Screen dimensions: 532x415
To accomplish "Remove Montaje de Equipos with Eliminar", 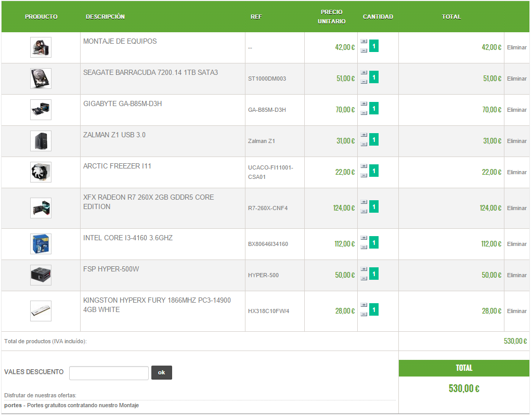I will 517,47.
